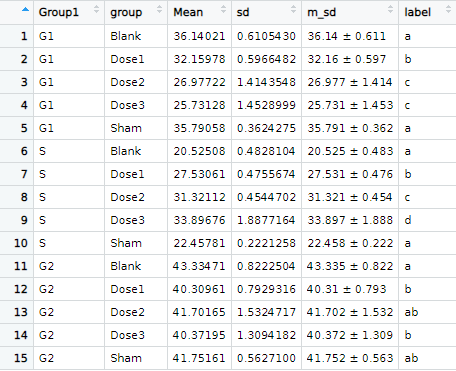Click the cell with mean 36.14021
Viewport: 456px width, 371px height.
point(199,36)
